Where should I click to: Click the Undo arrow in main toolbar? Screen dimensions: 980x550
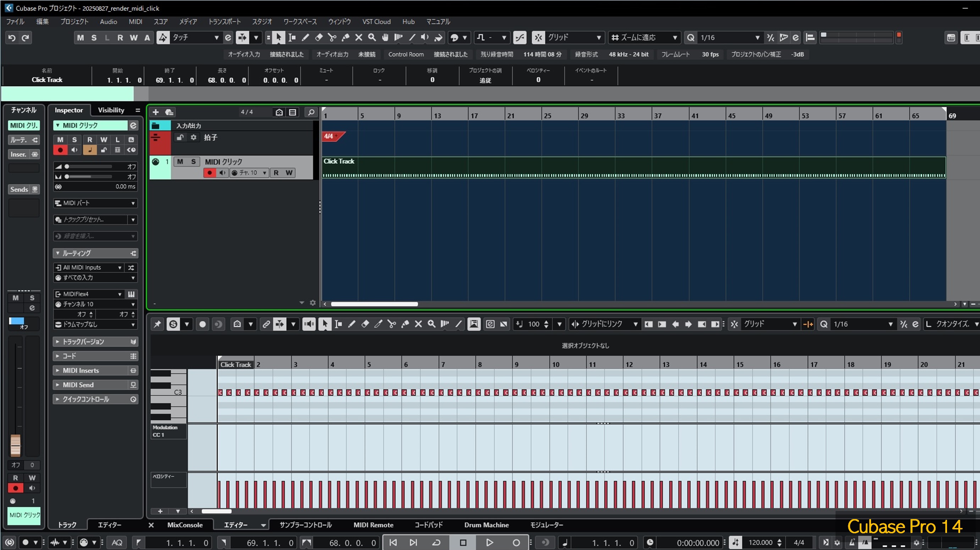coord(12,37)
